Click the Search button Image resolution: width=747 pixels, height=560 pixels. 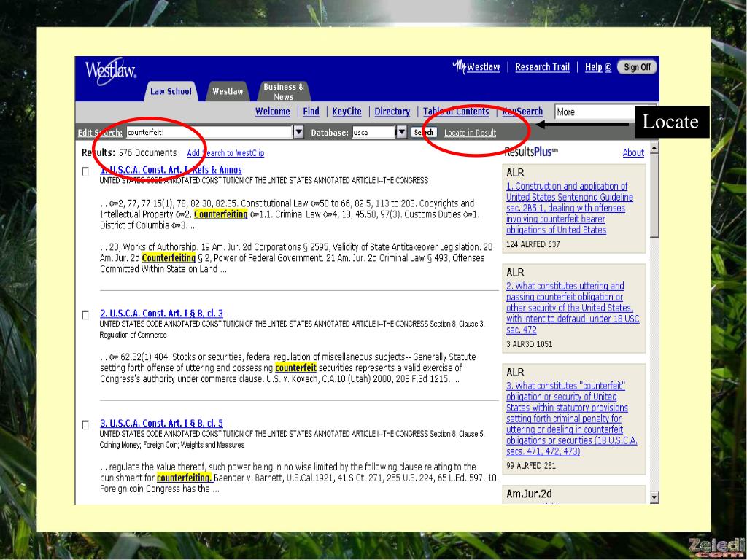(424, 133)
